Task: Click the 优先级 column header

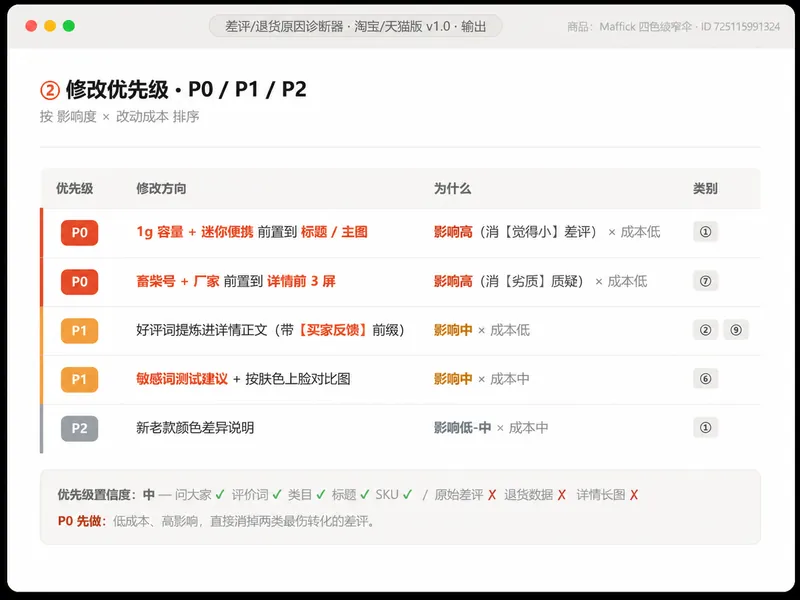Action: pyautogui.click(x=74, y=189)
